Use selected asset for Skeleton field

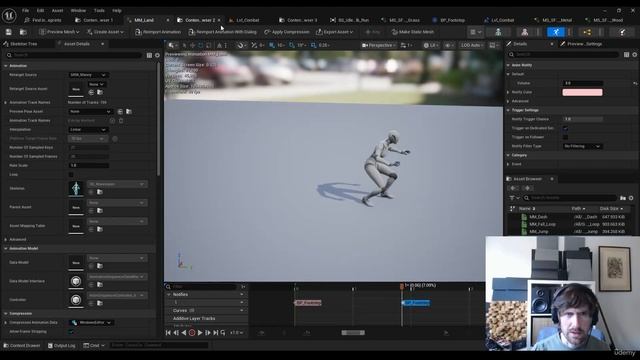(x=91, y=192)
